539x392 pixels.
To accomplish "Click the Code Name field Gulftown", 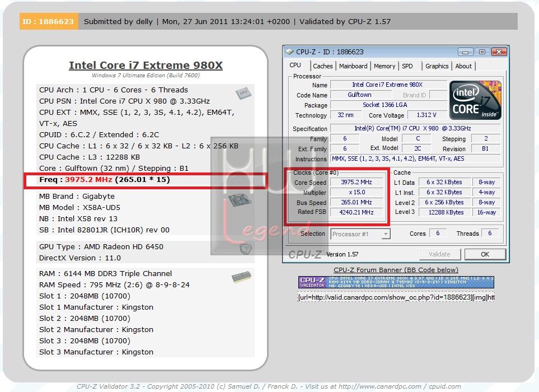I will tap(360, 95).
